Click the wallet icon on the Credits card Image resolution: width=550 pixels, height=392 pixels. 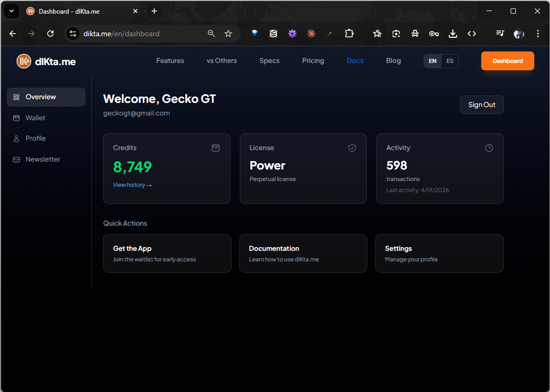[x=216, y=148]
